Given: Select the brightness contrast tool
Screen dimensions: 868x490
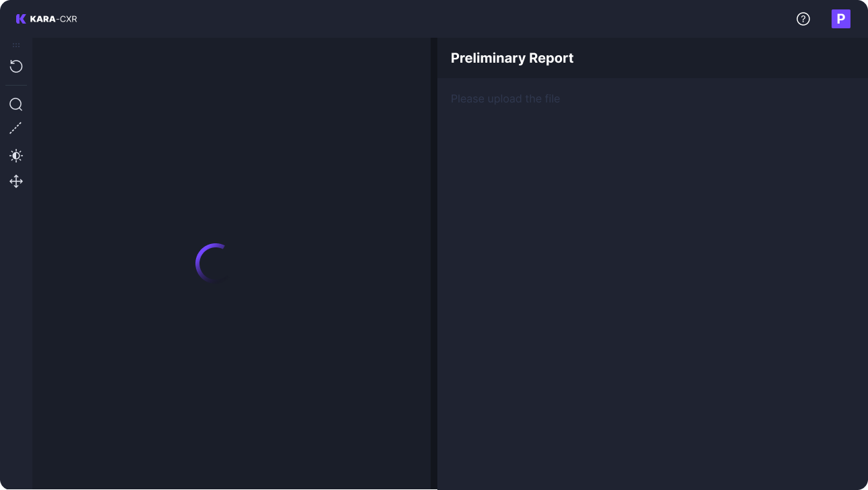Looking at the screenshot, I should (16, 156).
